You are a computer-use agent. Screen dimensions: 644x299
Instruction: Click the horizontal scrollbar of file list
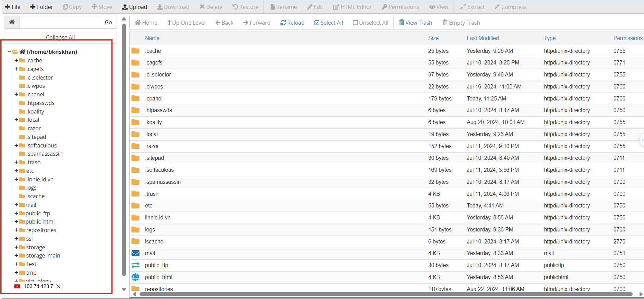(386, 294)
